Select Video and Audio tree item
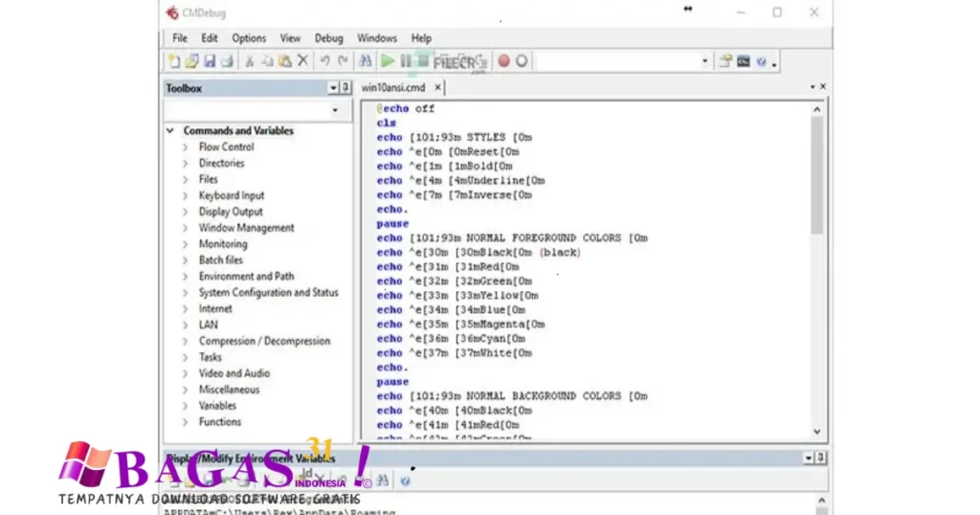This screenshot has height=515, width=980. 234,373
